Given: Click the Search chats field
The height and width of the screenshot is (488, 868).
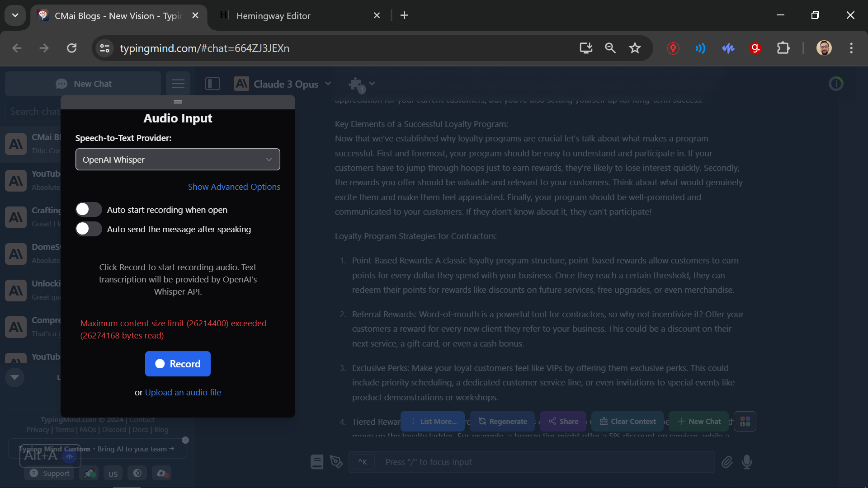Looking at the screenshot, I should pos(34,111).
